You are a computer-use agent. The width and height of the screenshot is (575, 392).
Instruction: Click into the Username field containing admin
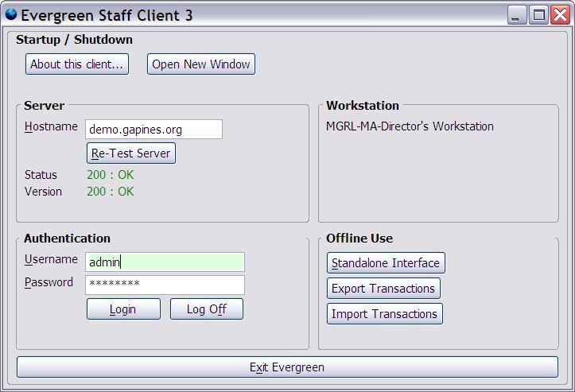tap(165, 262)
